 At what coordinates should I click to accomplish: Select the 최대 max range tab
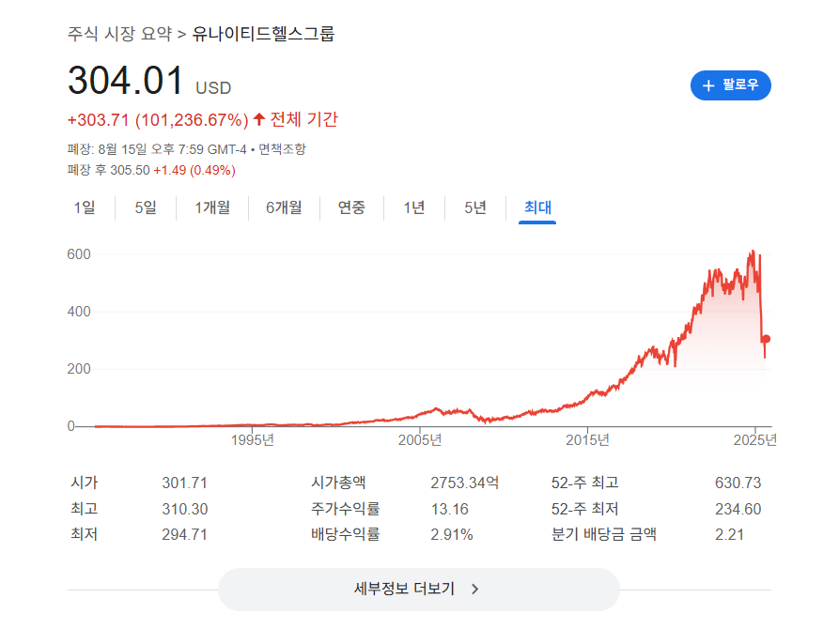pyautogui.click(x=537, y=207)
